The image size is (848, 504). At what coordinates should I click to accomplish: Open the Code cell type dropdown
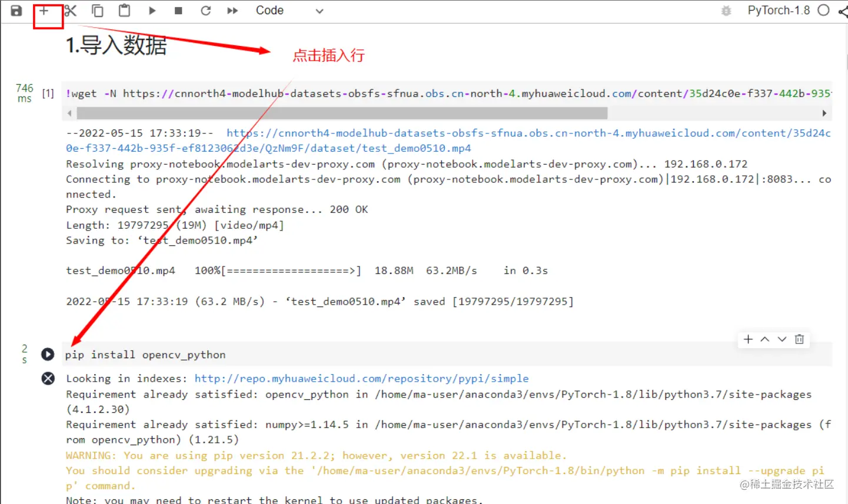290,11
